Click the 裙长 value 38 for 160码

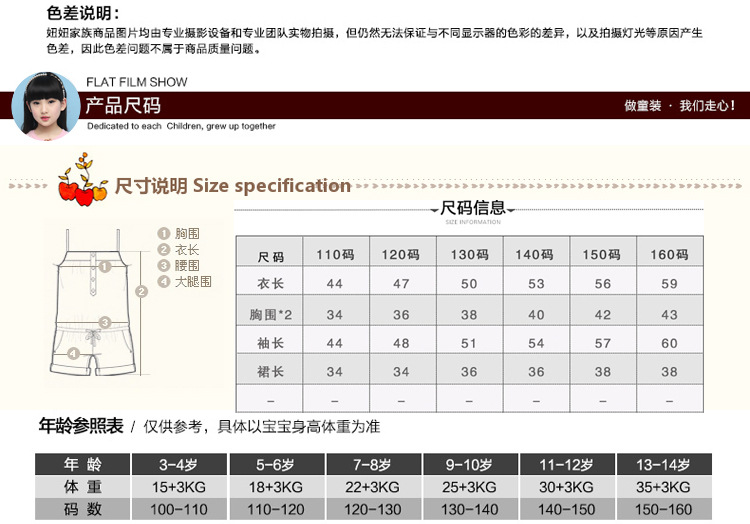point(669,372)
